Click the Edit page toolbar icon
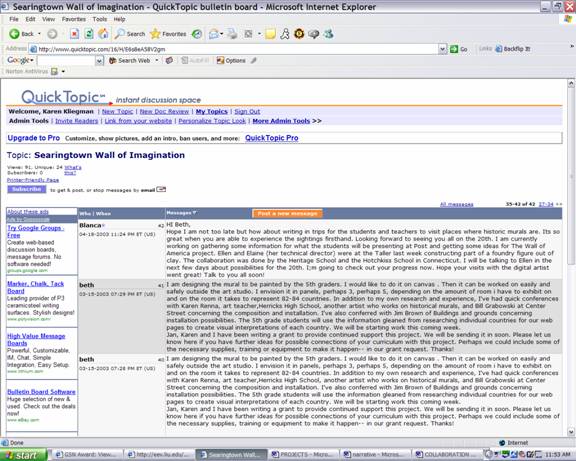This screenshot has width=576, height=461. tap(248, 34)
